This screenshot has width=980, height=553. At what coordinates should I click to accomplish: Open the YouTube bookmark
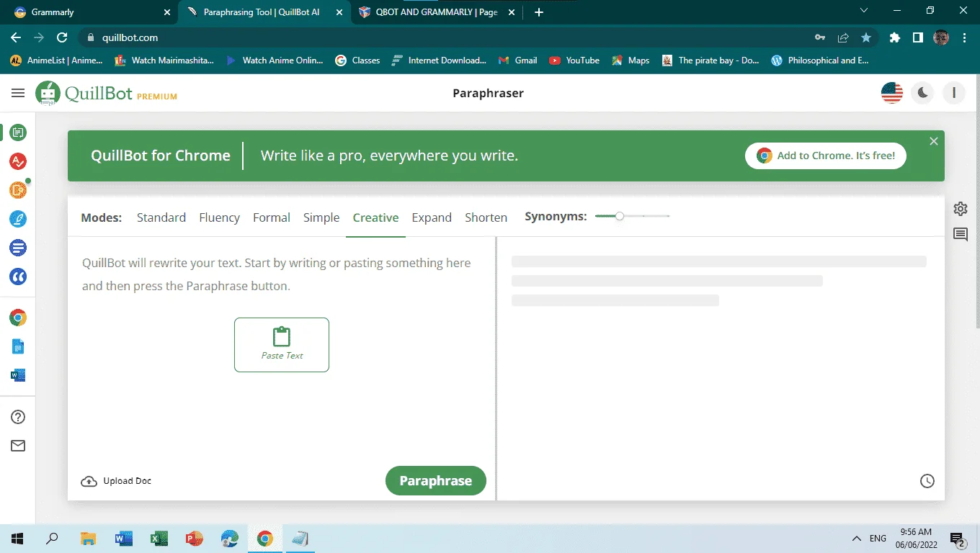(574, 60)
